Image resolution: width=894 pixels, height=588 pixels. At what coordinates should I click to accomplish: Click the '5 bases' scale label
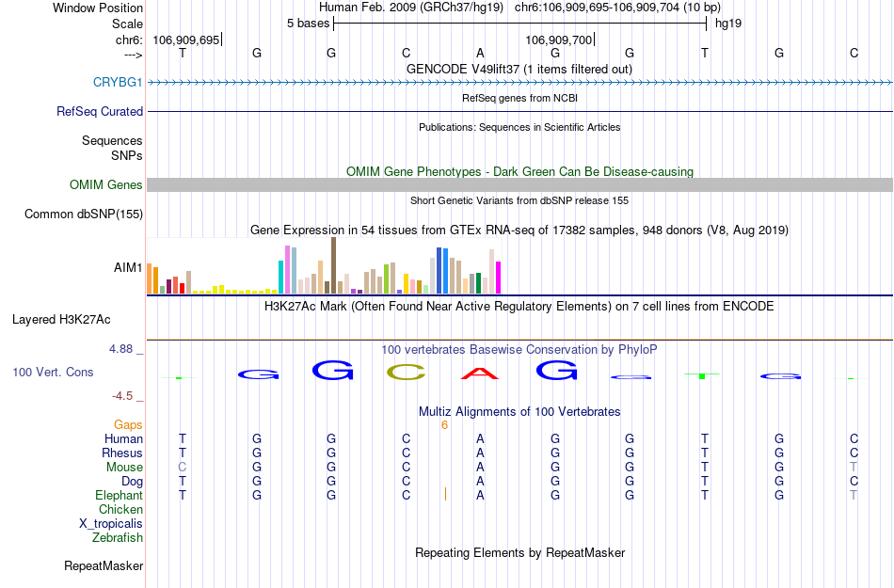308,24
